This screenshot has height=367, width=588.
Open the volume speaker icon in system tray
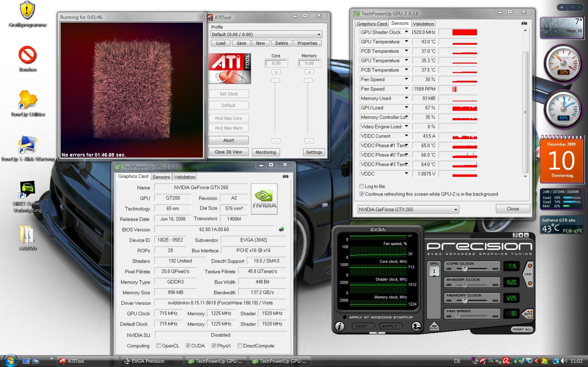tap(564, 361)
